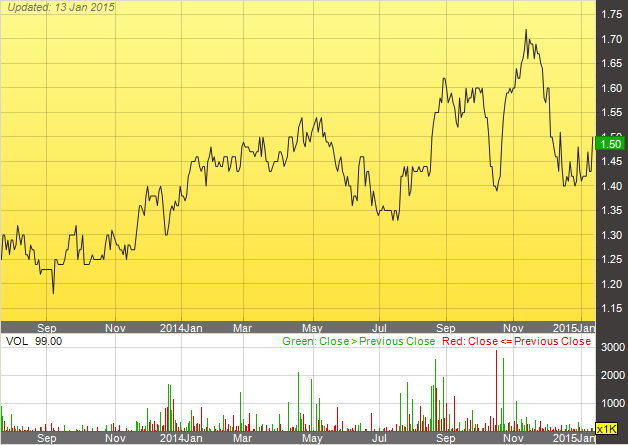Pick the 1.55 price axis label
The width and height of the screenshot is (628, 445).
612,113
